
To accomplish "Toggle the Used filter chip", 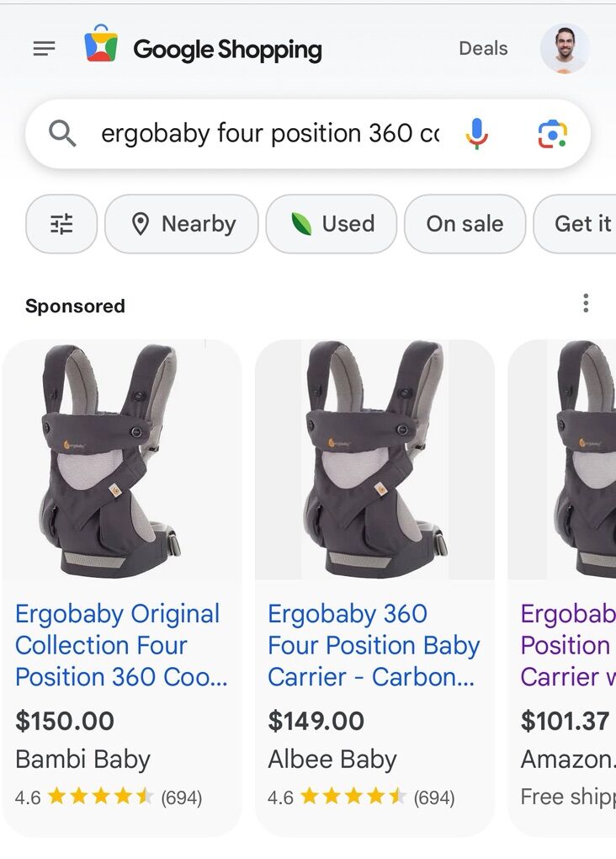I will (x=332, y=224).
